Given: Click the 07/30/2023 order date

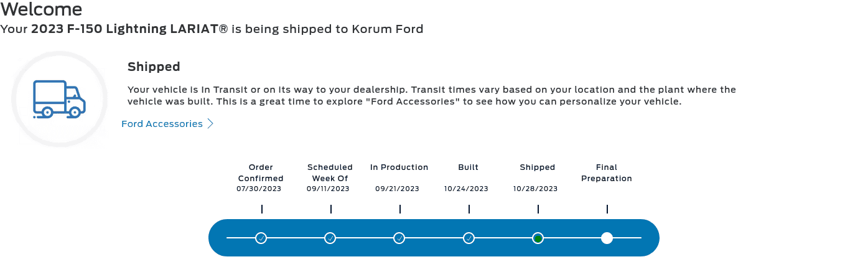Looking at the screenshot, I should point(259,189).
